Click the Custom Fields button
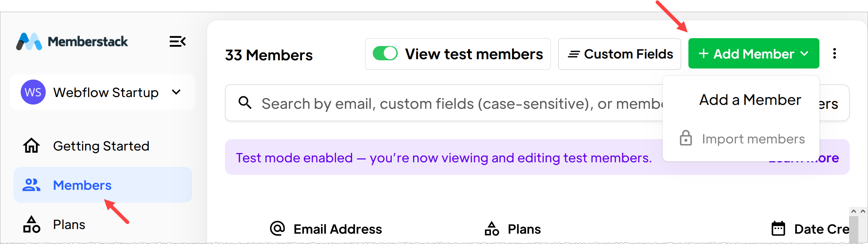868x244 pixels. tap(619, 54)
